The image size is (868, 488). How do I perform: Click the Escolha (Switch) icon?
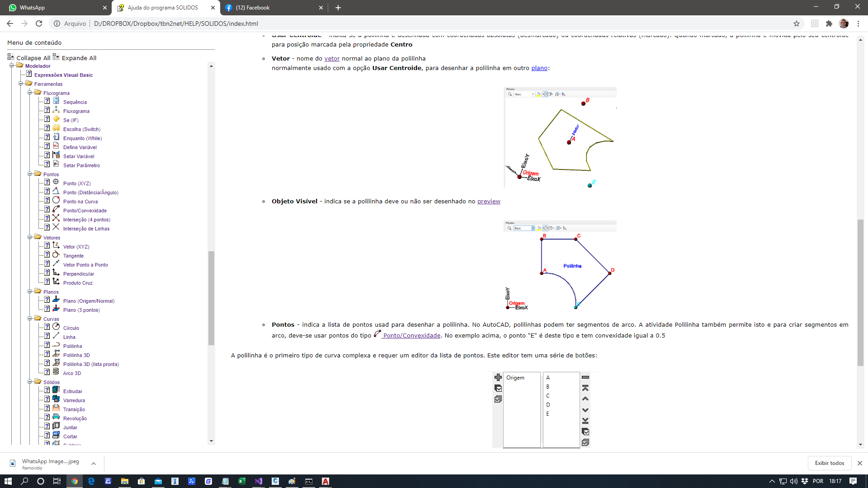pos(56,128)
